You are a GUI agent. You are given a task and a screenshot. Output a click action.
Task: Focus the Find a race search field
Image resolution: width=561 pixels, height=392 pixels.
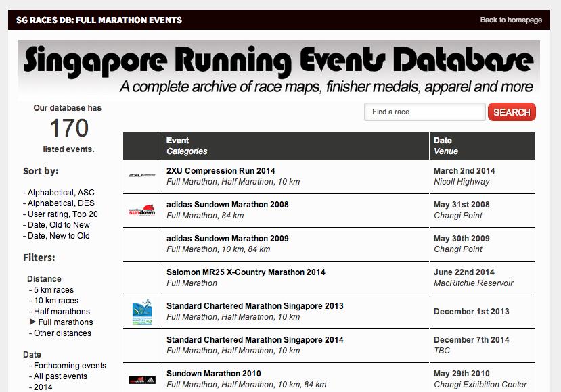tap(425, 112)
